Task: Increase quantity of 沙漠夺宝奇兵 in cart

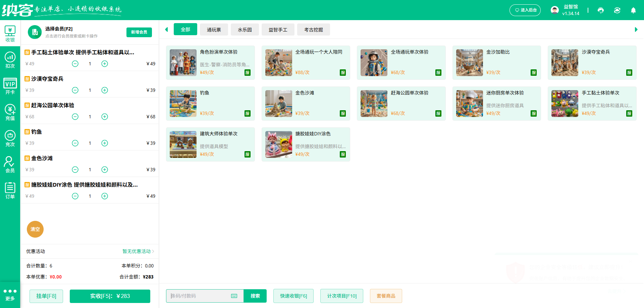Action: click(105, 90)
